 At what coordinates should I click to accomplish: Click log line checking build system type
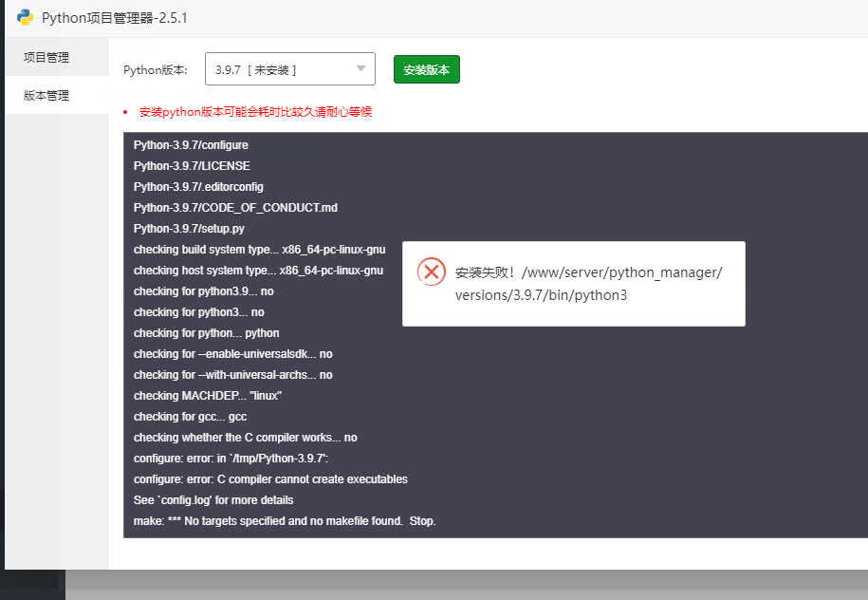click(x=259, y=250)
